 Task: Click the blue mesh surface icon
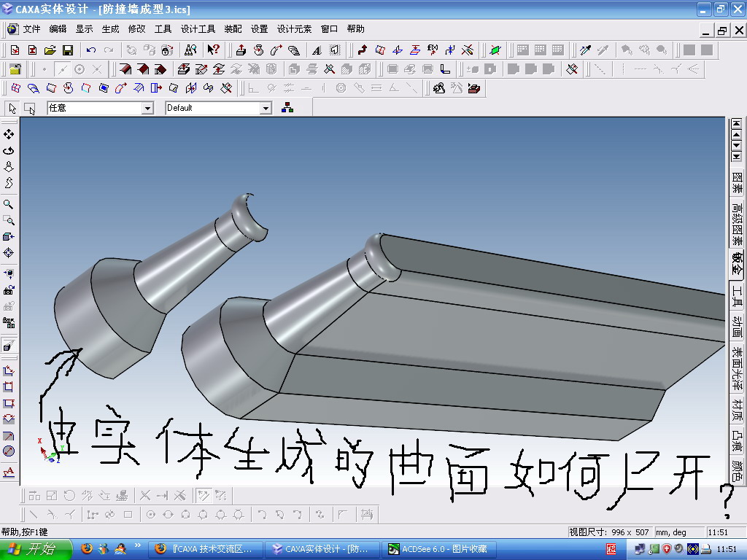tap(16, 88)
